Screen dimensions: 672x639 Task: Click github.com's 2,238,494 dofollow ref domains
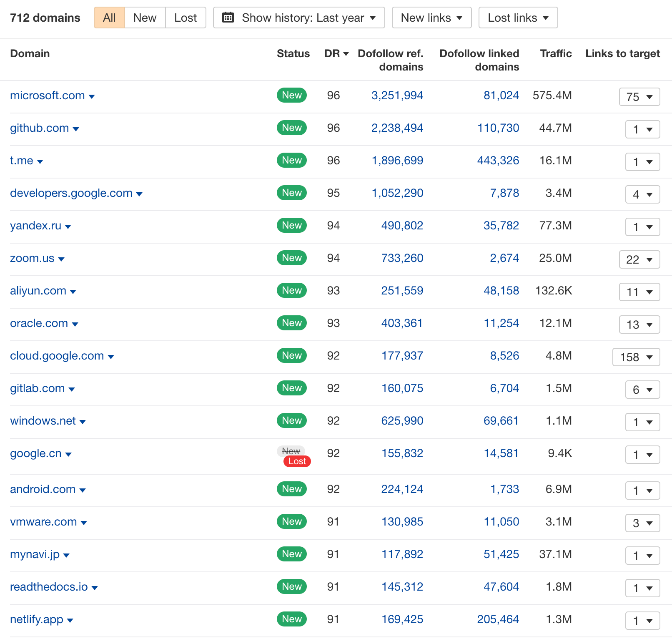point(397,128)
